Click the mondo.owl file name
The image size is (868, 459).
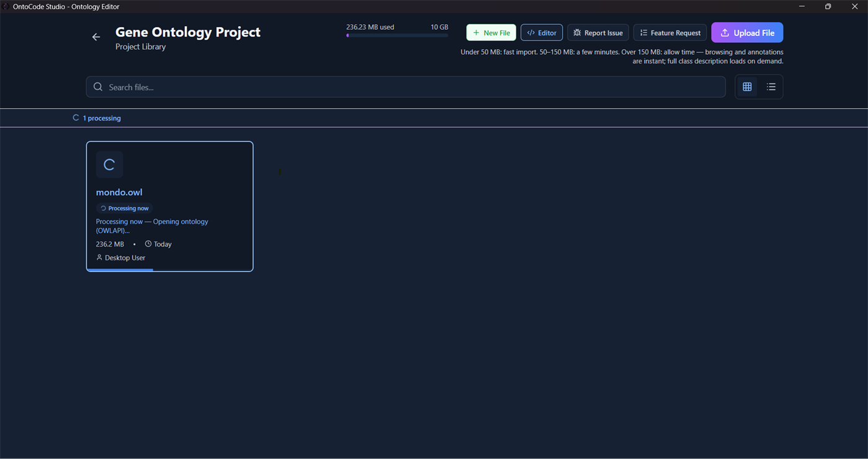[x=119, y=193]
